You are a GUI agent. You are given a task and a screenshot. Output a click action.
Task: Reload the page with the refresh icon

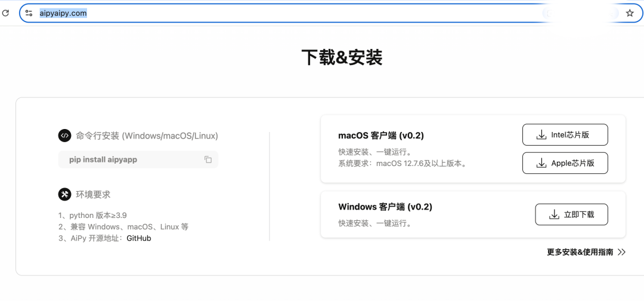6,13
